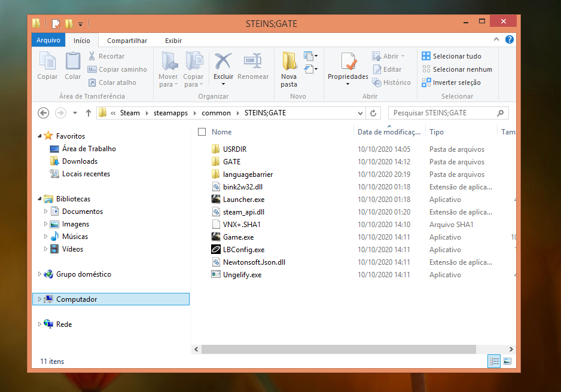Go back with the left arrow button
561x392 pixels.
coord(43,113)
